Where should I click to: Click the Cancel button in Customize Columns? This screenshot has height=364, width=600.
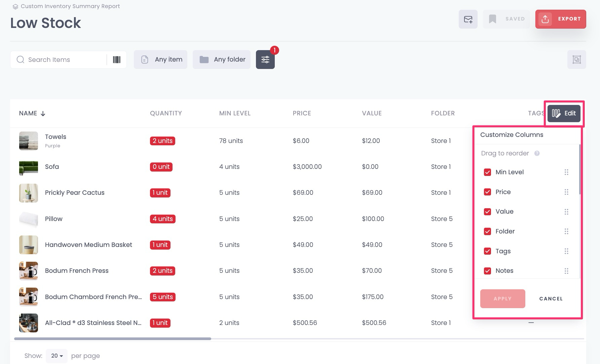[551, 298]
